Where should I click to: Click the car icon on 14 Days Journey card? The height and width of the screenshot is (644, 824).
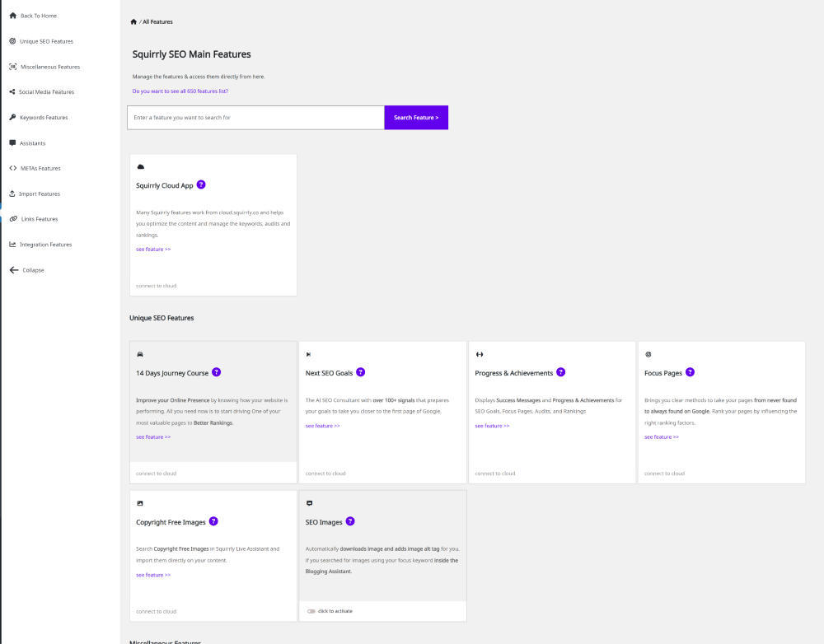(x=140, y=355)
